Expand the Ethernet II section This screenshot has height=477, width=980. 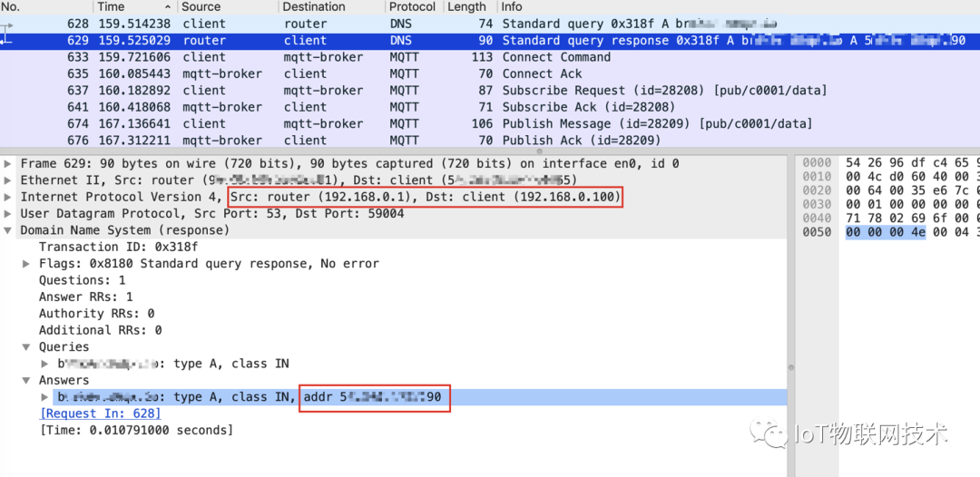tap(8, 180)
